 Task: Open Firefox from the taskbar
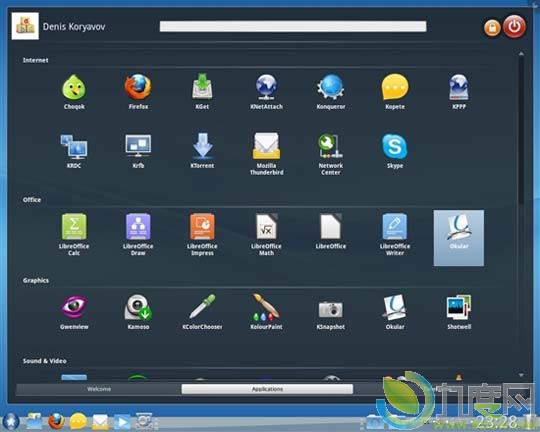pos(56,421)
